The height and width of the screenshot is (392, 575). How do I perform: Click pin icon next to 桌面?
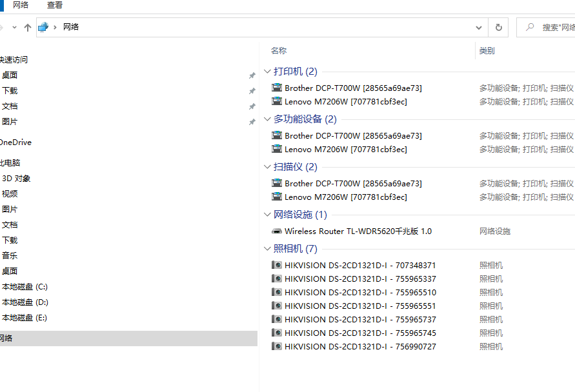[252, 75]
